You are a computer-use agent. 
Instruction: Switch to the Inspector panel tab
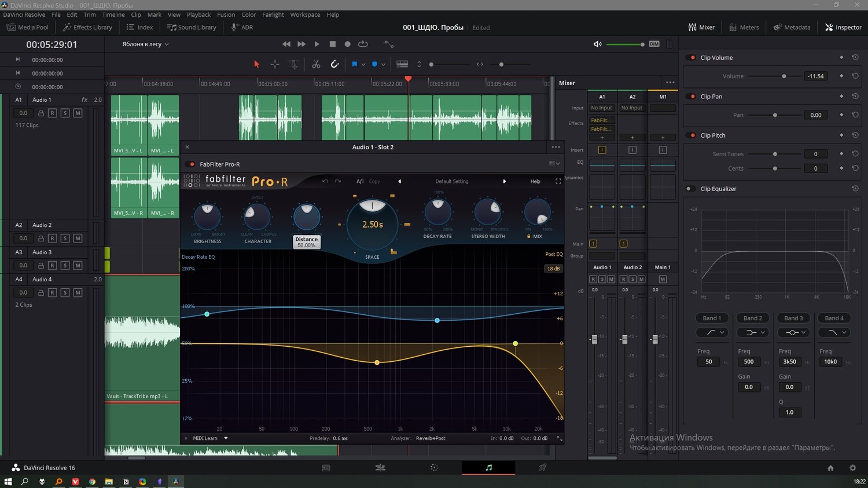pyautogui.click(x=843, y=27)
